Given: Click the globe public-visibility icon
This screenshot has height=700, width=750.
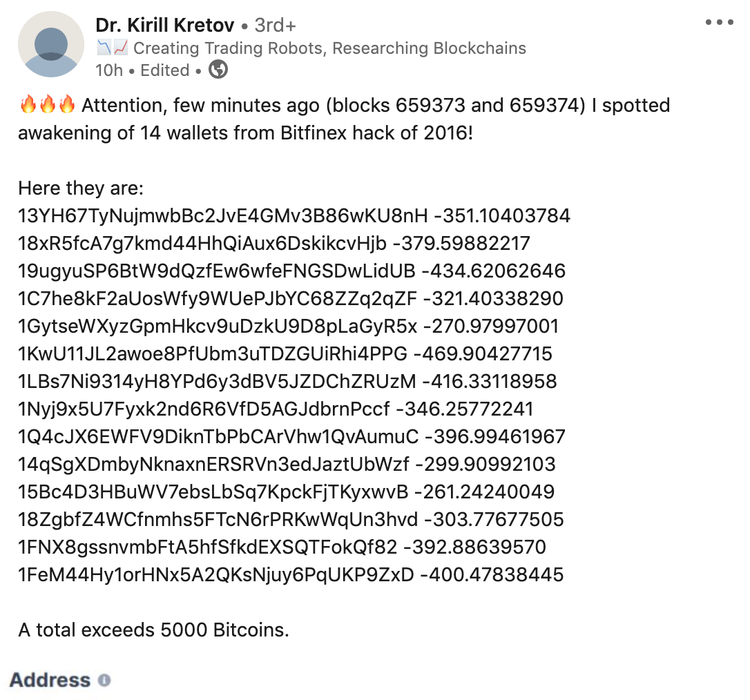Looking at the screenshot, I should coord(218,70).
